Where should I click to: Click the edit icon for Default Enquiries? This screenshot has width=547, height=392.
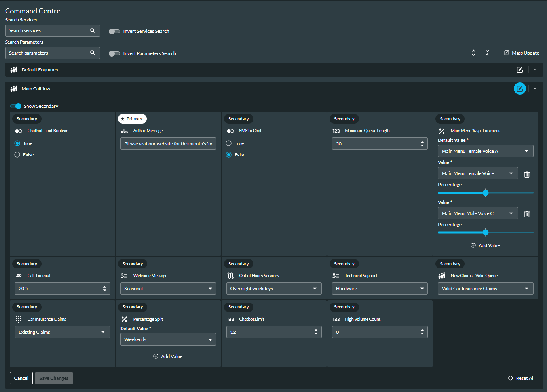coord(520,70)
